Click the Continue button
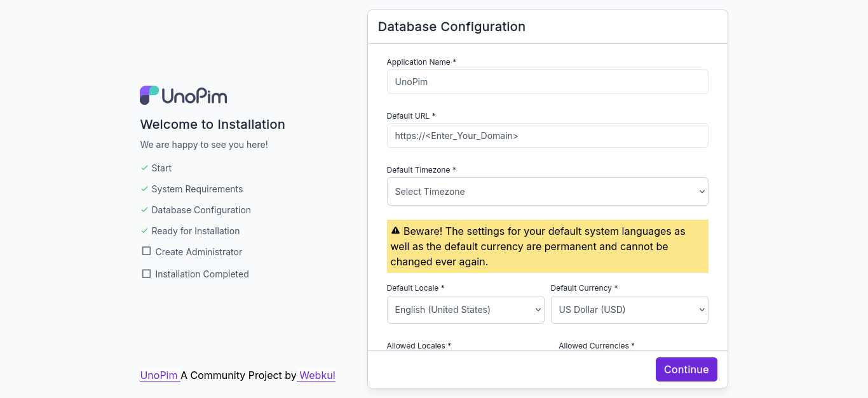The height and width of the screenshot is (398, 868). 686,369
